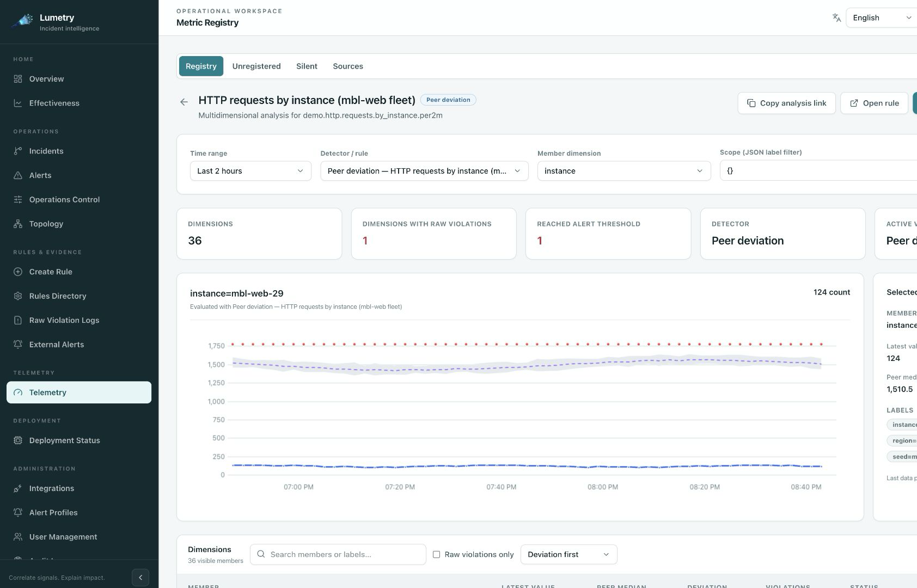917x588 pixels.
Task: Switch to the Unregistered tab
Action: 256,66
